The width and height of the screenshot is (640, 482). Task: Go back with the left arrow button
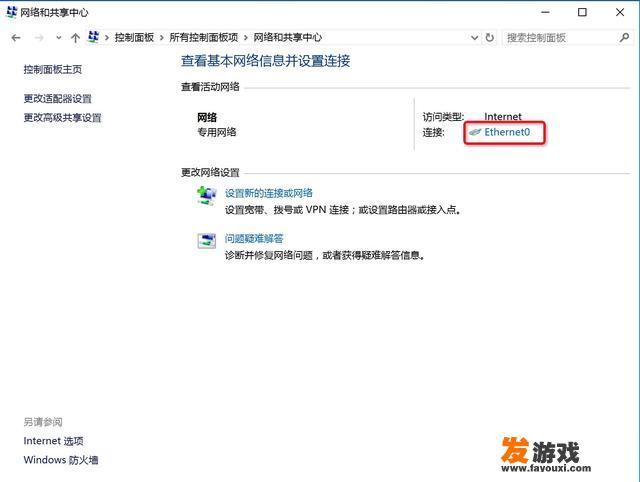[x=16, y=38]
